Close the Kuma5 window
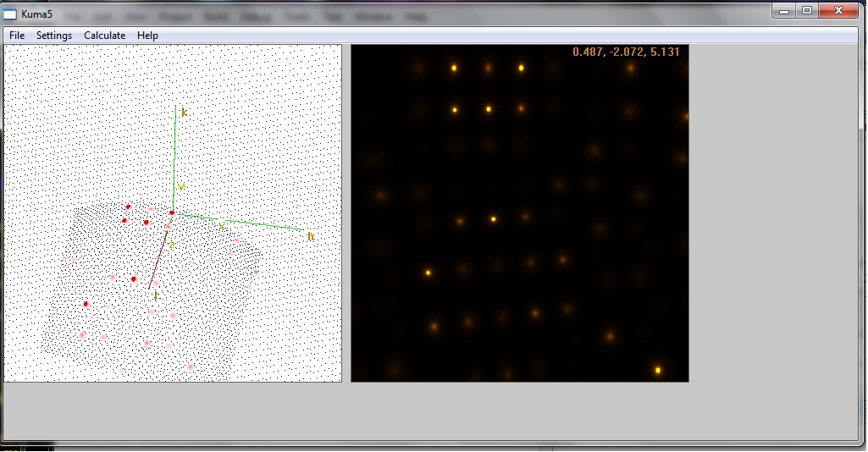Screen dimensions: 868x452 point(838,10)
